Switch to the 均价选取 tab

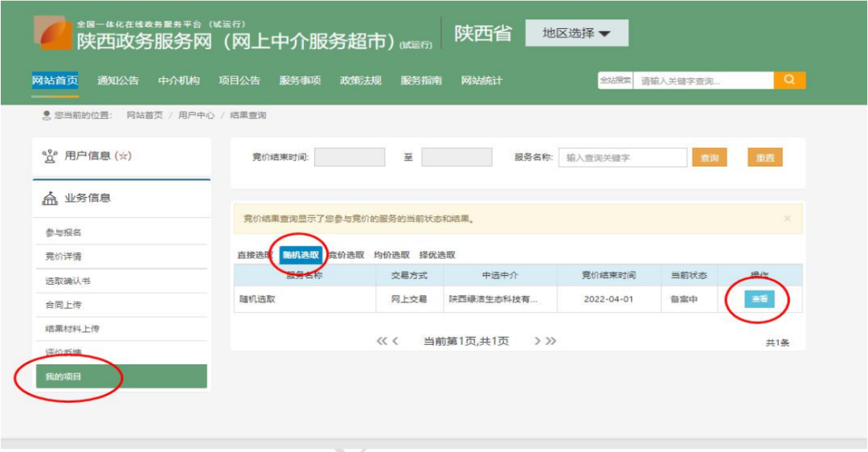tap(392, 255)
